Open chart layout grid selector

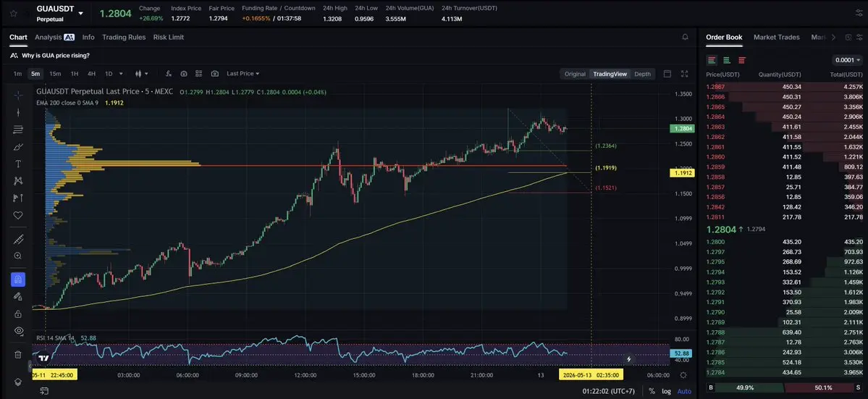(x=199, y=74)
